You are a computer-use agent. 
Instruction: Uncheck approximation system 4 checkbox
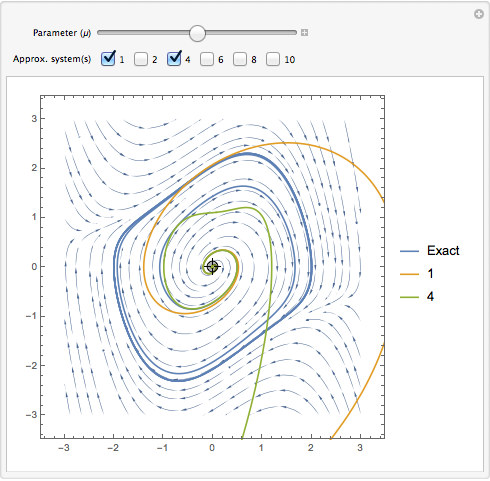tap(174, 59)
